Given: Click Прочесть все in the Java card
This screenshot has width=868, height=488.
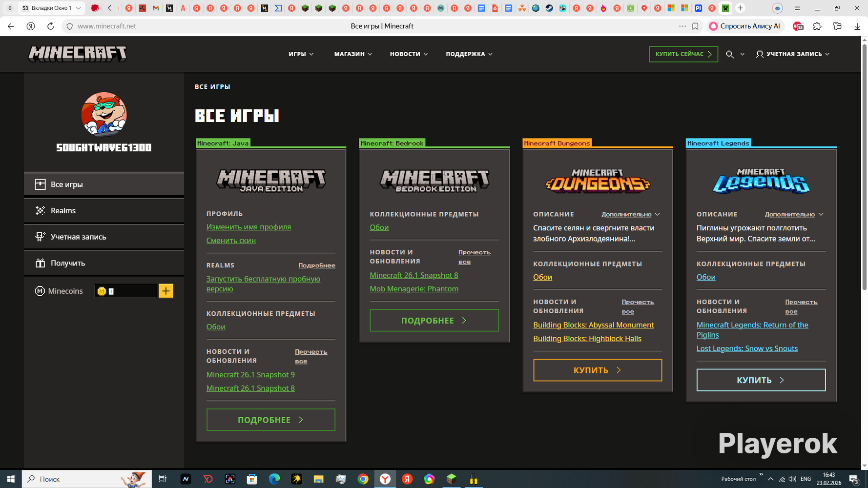Looking at the screenshot, I should coord(311,356).
